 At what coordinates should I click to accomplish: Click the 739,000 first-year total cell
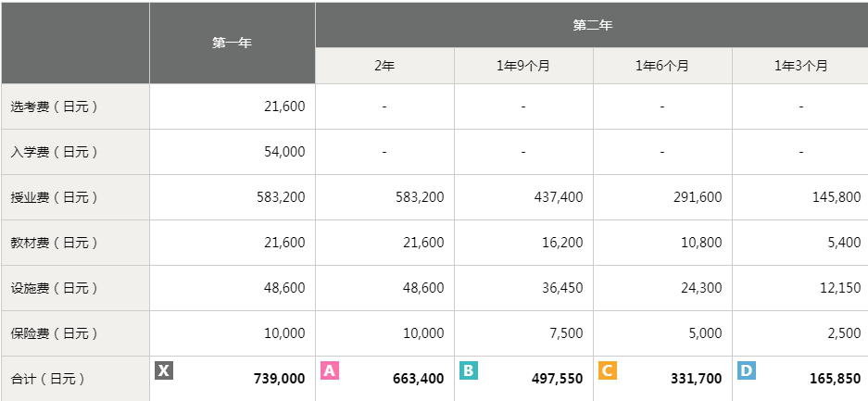point(279,379)
